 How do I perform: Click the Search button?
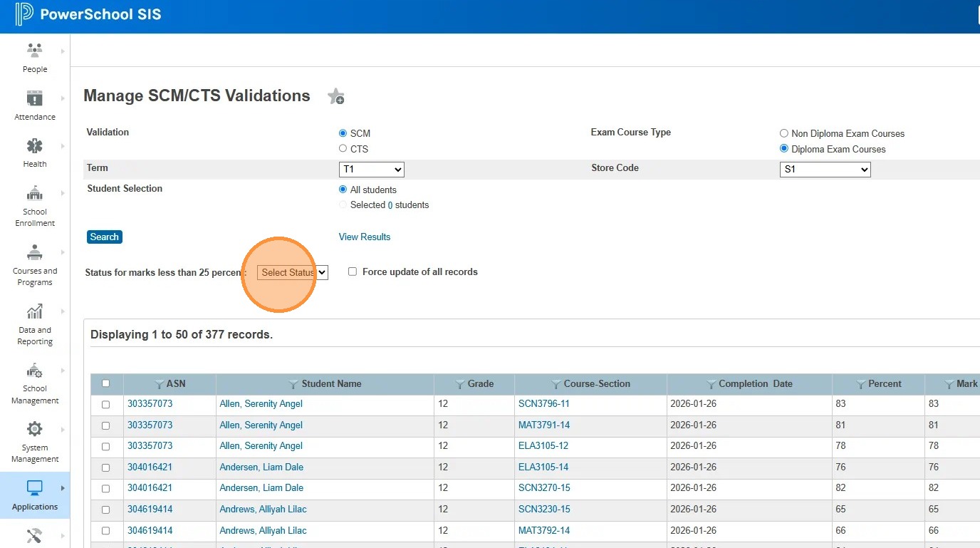pyautogui.click(x=105, y=237)
